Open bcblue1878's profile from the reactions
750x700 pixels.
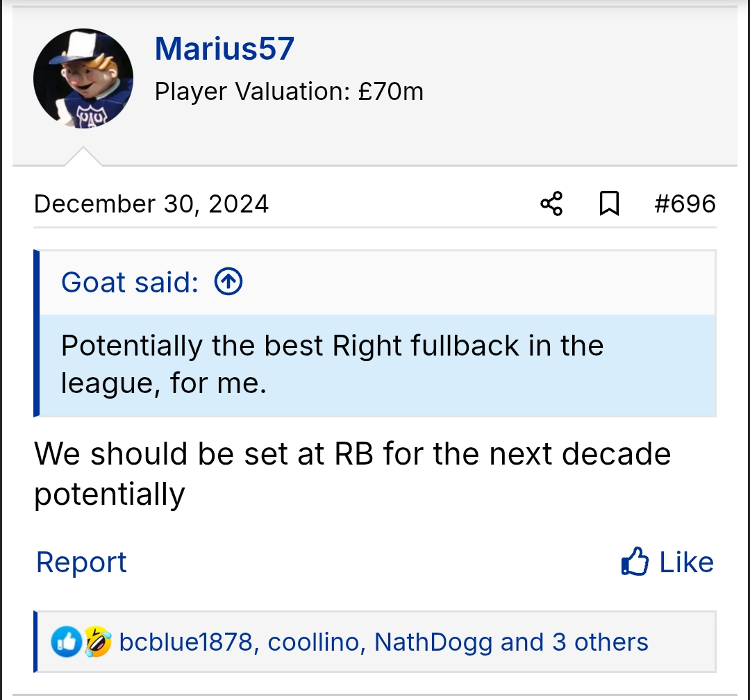click(x=185, y=642)
